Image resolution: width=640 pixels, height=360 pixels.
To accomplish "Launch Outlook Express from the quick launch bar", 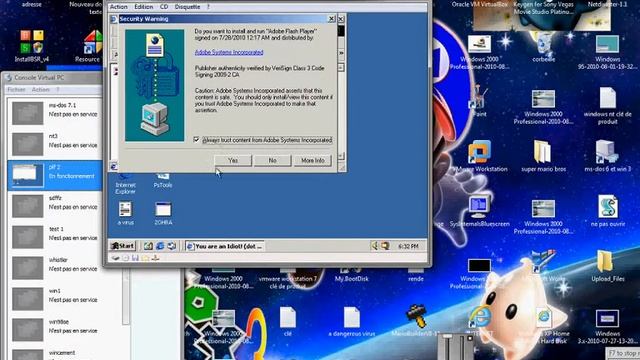I will coord(172,246).
